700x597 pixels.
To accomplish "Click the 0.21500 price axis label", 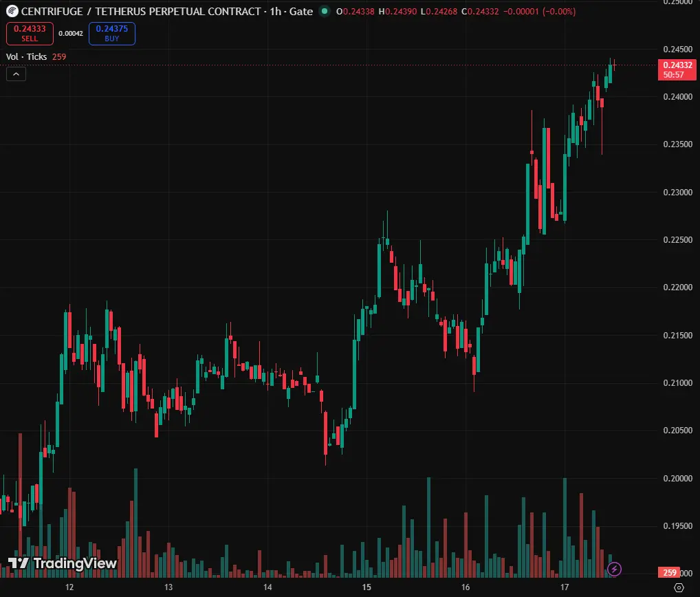I will pyautogui.click(x=678, y=335).
